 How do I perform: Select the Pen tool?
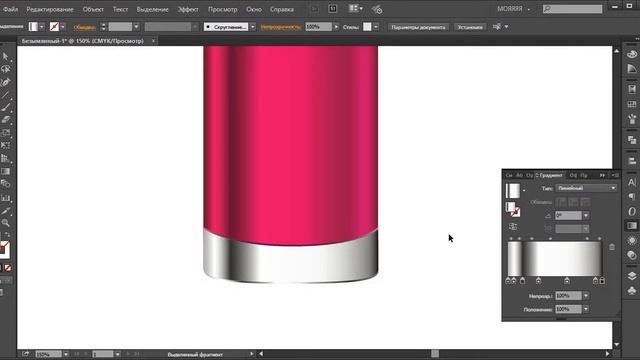pyautogui.click(x=5, y=82)
